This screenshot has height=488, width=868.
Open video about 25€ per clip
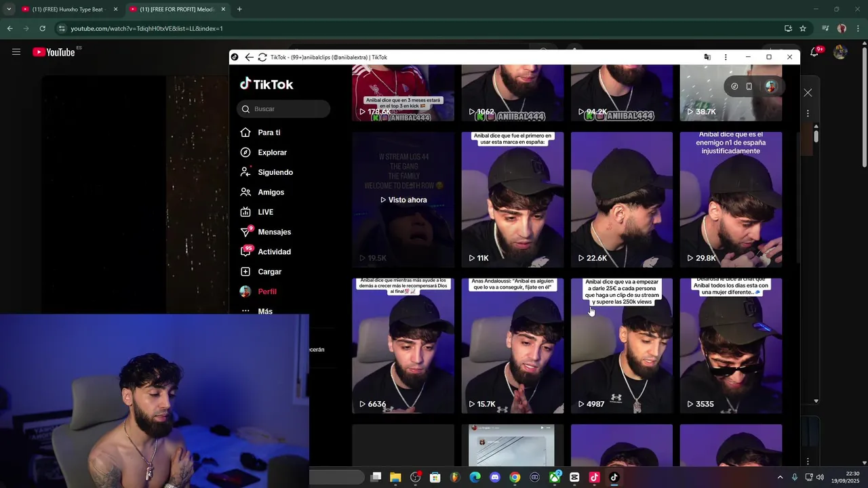(622, 346)
